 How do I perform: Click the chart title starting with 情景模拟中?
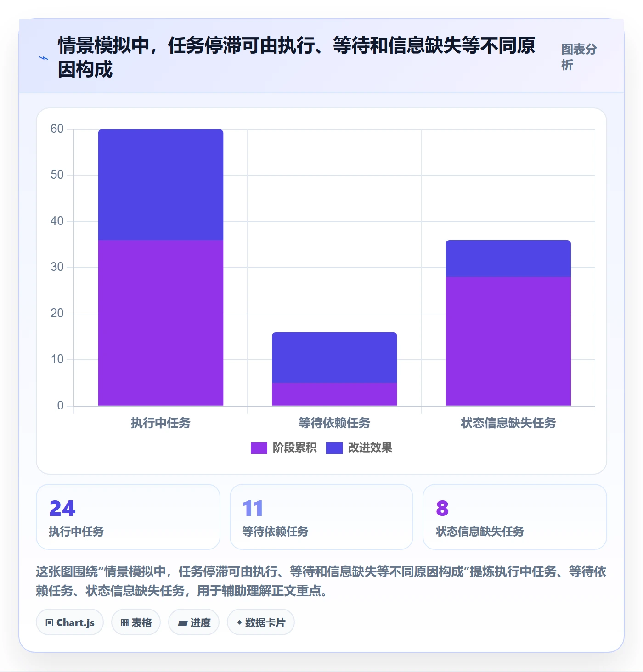coord(296,57)
